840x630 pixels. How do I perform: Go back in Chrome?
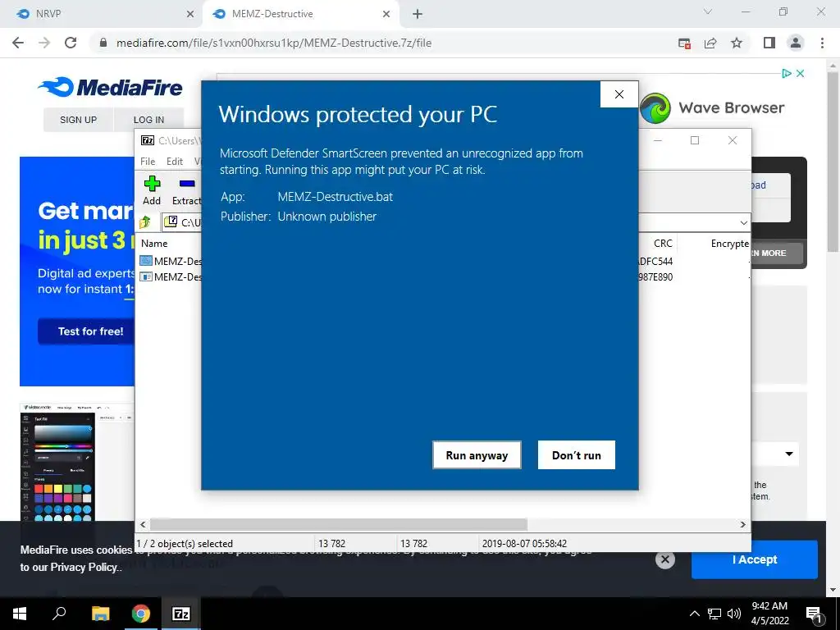tap(18, 43)
